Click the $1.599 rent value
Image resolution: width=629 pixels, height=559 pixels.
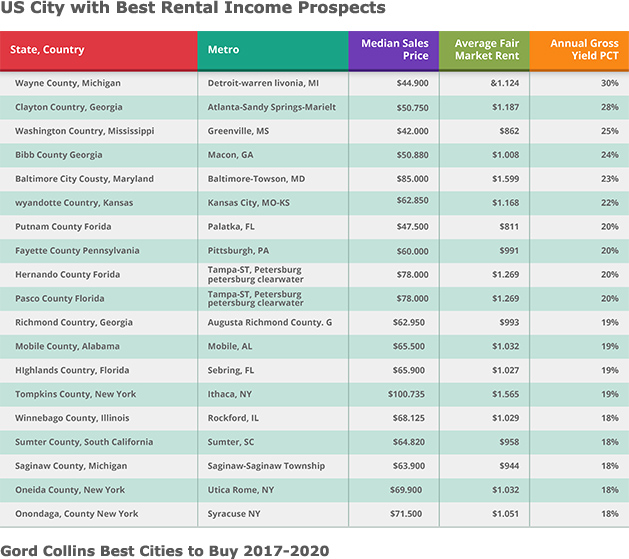pyautogui.click(x=505, y=179)
